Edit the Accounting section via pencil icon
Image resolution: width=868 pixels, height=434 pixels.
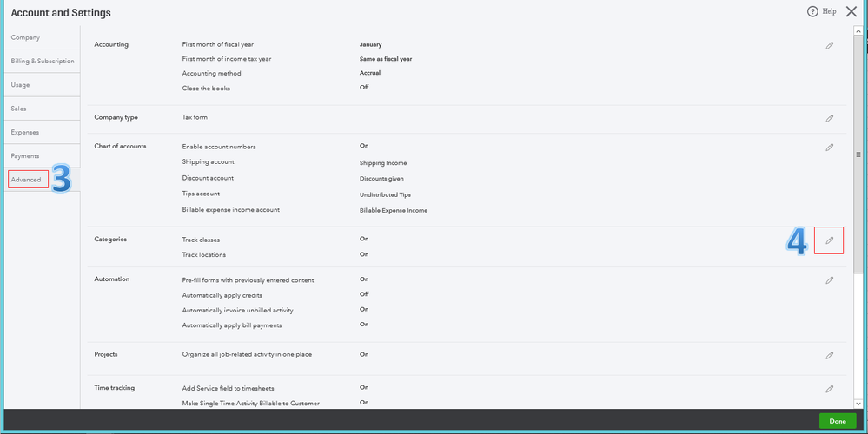[829, 46]
